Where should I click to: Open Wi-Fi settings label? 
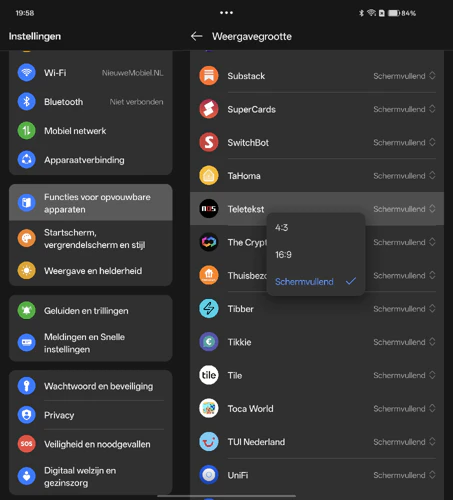(55, 73)
